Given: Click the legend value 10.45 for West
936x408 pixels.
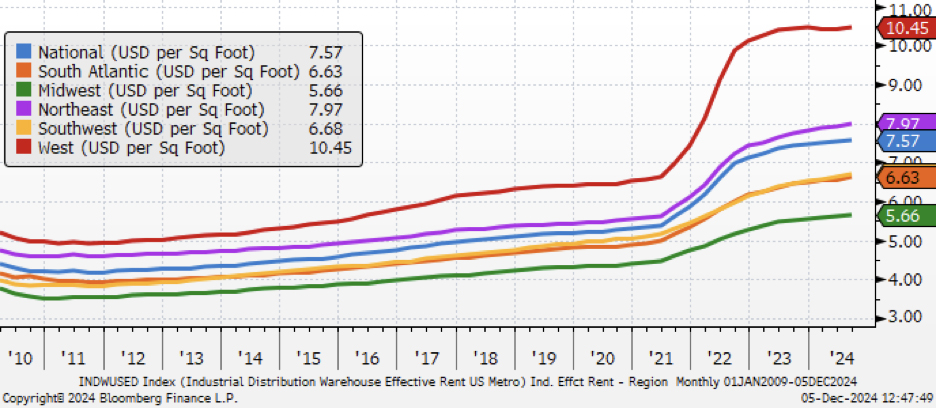Looking at the screenshot, I should coord(331,148).
